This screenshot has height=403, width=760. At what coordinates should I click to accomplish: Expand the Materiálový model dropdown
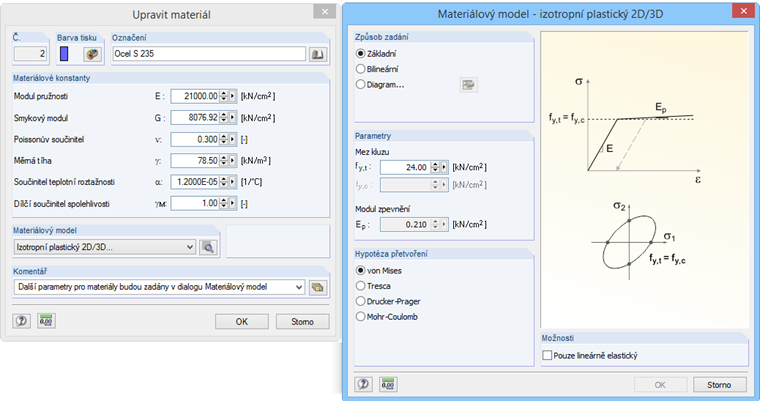(190, 247)
